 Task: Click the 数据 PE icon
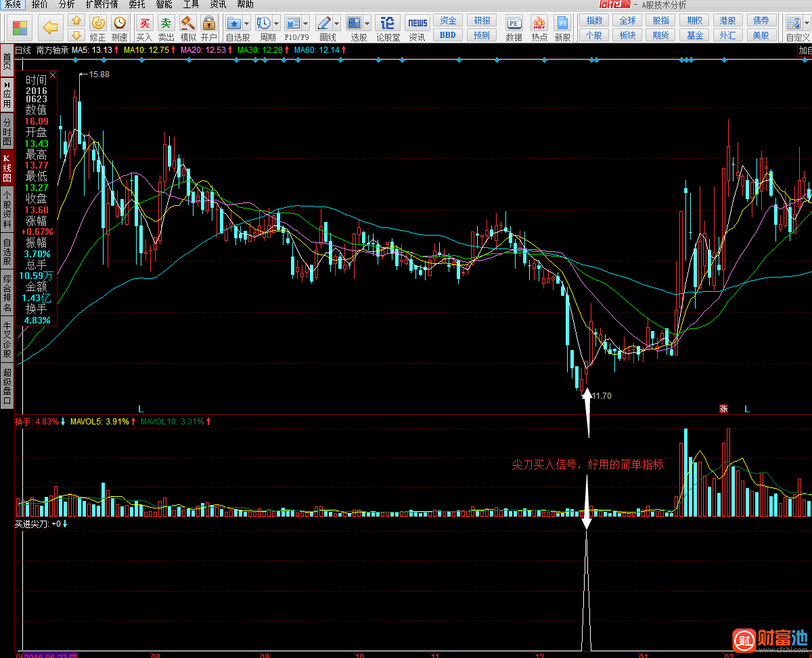[514, 24]
